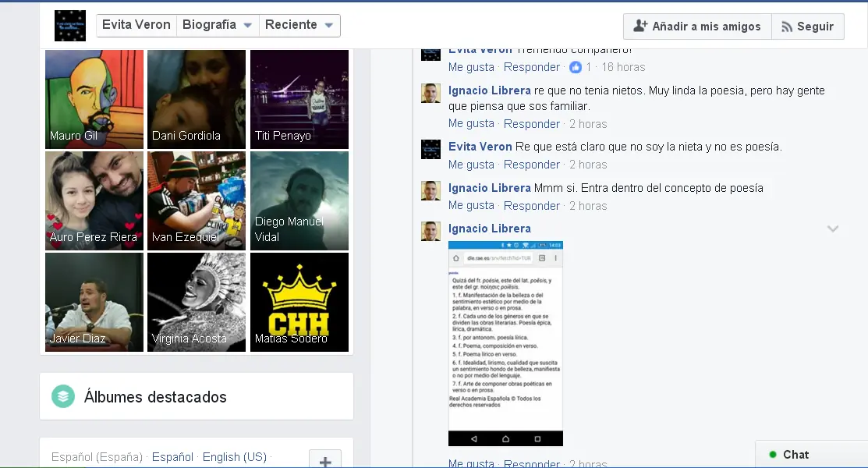Open Auro Perez Riera friend thumbnail

(x=94, y=200)
